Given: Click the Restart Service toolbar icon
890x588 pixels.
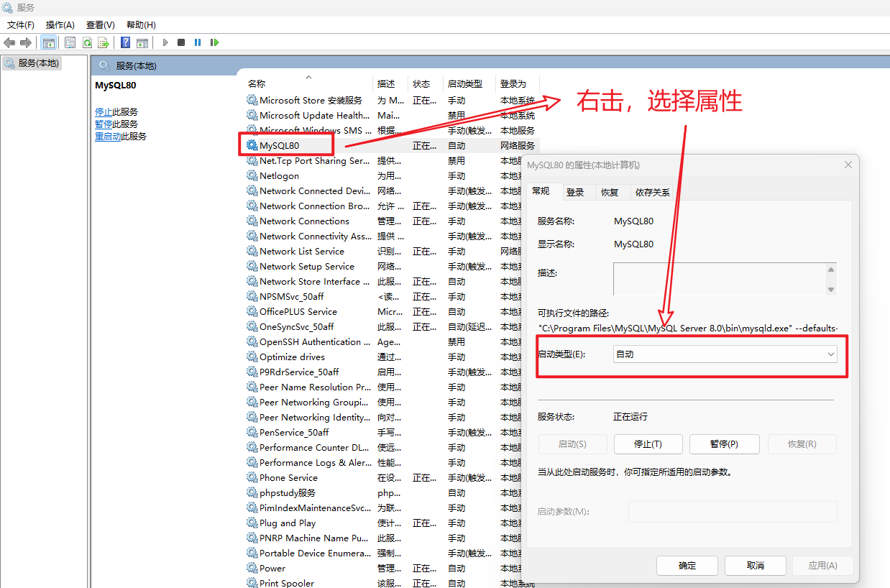Looking at the screenshot, I should pos(214,42).
